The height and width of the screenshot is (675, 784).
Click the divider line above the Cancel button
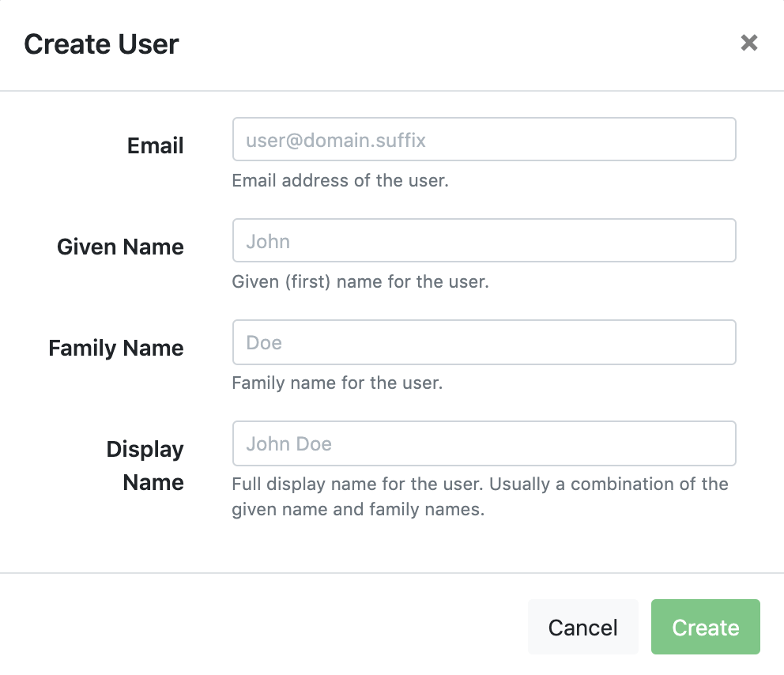click(392, 573)
